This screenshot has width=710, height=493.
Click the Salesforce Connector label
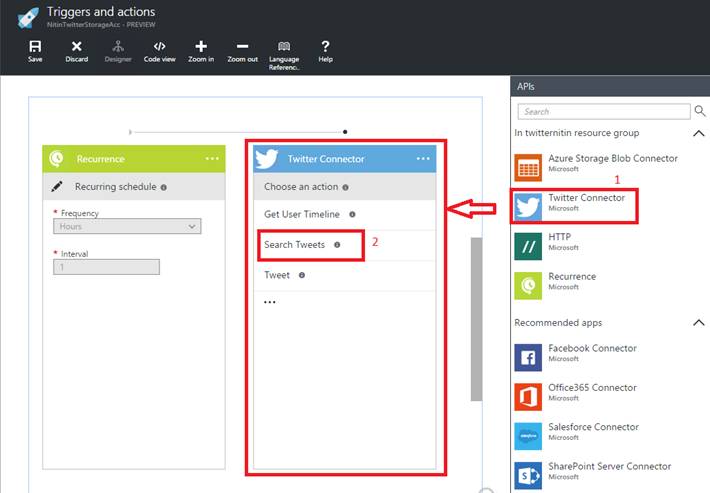pos(593,426)
